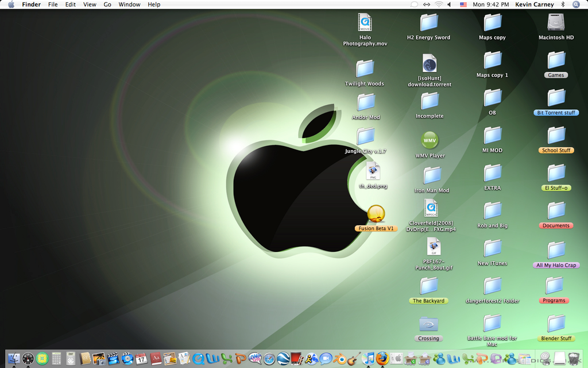Launch iMovie from the Dock
The height and width of the screenshot is (368, 588).
pyautogui.click(x=113, y=359)
